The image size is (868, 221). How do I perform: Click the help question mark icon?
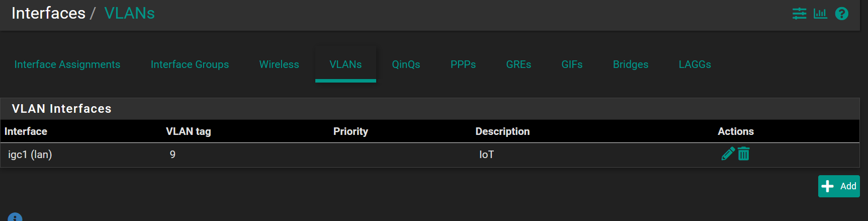point(842,14)
